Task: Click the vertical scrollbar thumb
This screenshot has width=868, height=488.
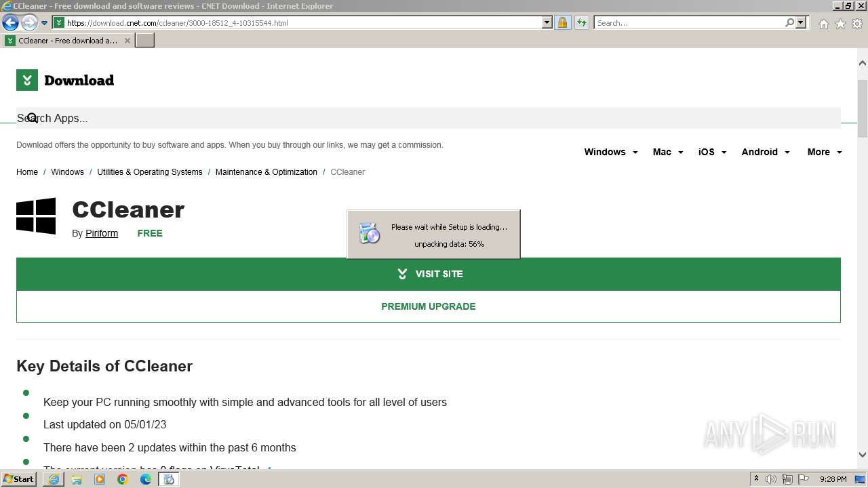Action: point(863,108)
